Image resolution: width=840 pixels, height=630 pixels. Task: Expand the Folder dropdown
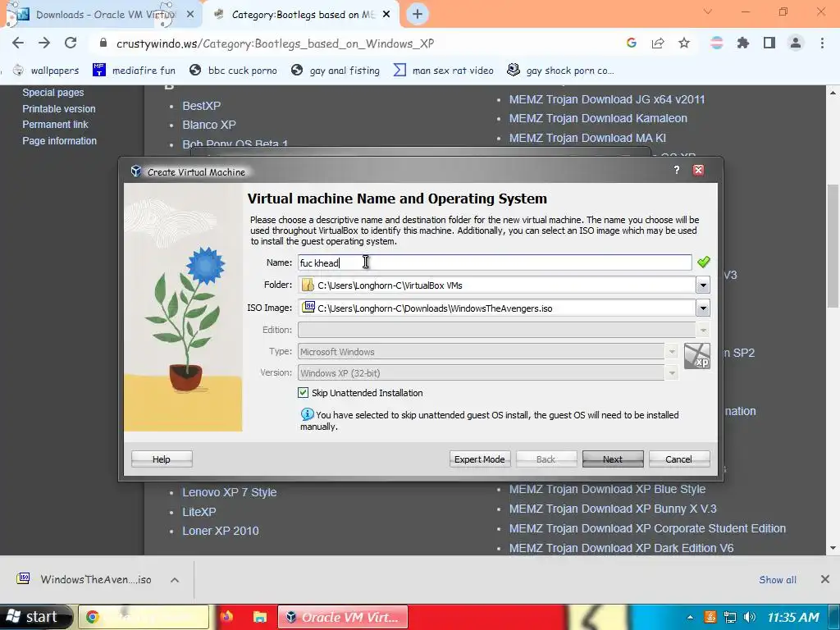(x=703, y=285)
